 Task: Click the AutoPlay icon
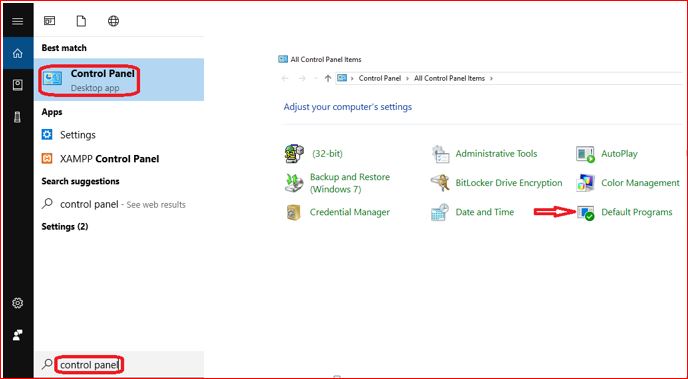pyautogui.click(x=585, y=154)
